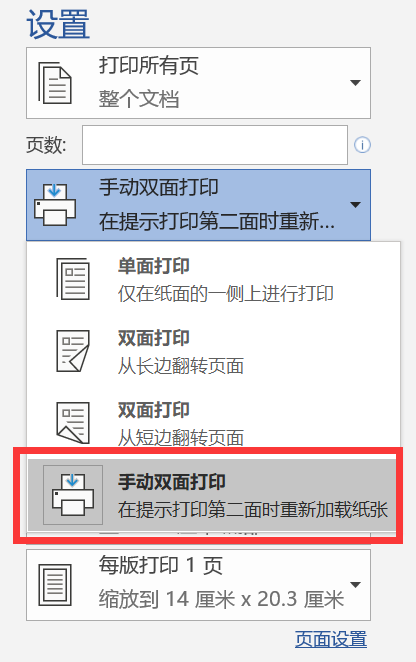
Task: Click the printer icon in the blue 手动双面打印 box
Action: pyautogui.click(x=55, y=205)
